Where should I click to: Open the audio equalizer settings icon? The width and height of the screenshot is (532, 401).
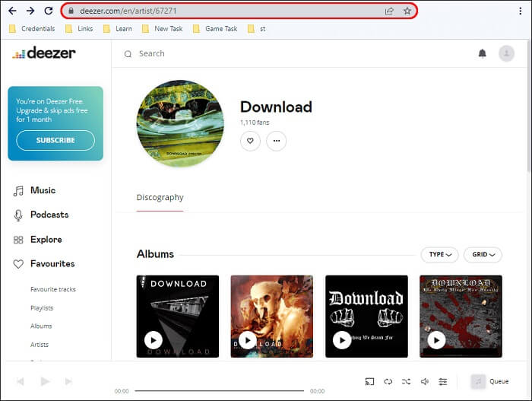(x=443, y=380)
